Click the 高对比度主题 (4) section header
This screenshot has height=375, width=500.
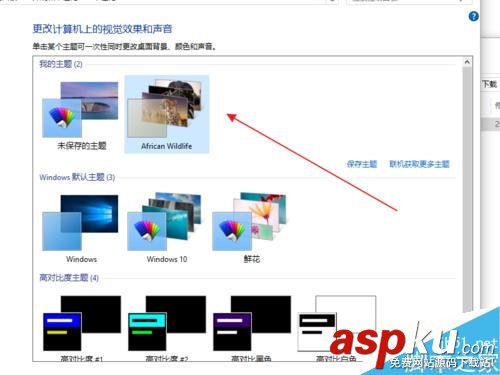pyautogui.click(x=69, y=277)
